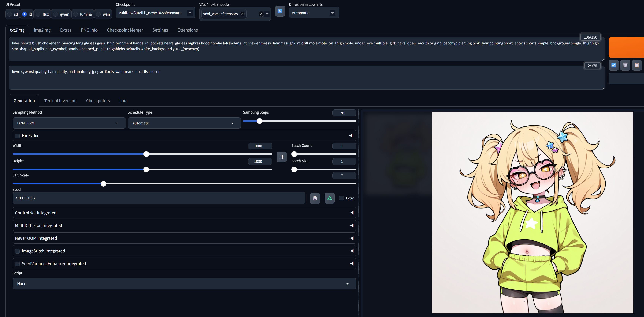Open the Sampling Method dropdown
644x317 pixels.
point(69,123)
